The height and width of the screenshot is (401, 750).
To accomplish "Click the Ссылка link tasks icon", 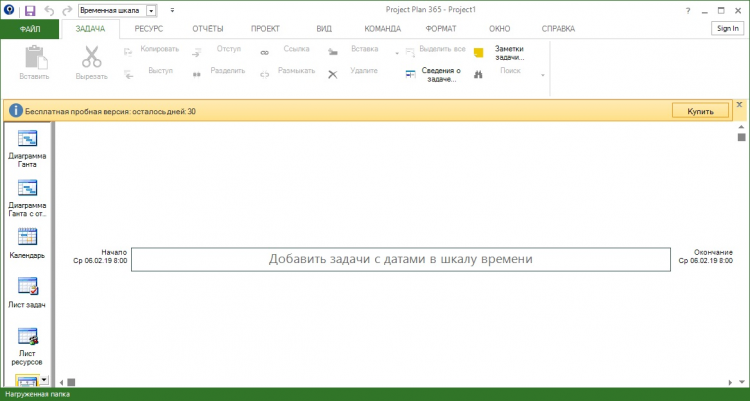I will pos(265,53).
